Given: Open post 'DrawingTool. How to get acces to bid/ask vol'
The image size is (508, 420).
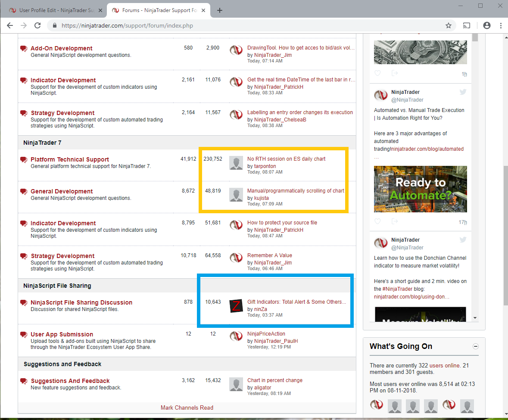Looking at the screenshot, I should pyautogui.click(x=301, y=48).
